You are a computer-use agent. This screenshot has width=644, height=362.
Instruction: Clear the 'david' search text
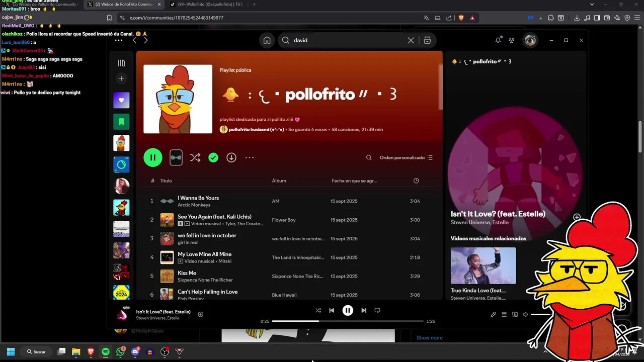[x=411, y=40]
